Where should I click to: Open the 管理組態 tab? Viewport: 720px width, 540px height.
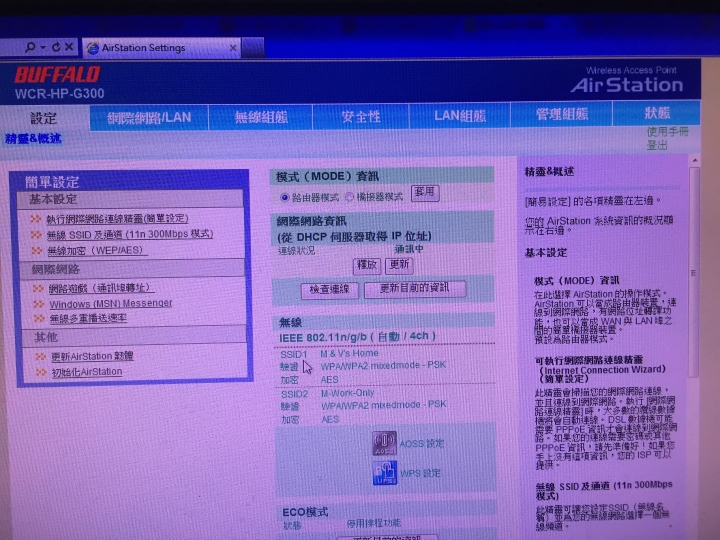click(x=562, y=114)
